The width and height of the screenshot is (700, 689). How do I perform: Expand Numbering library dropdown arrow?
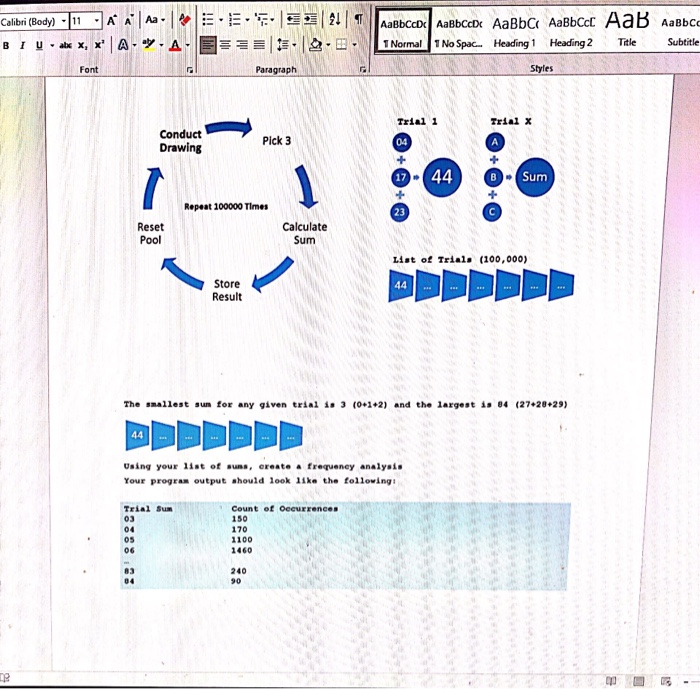(x=247, y=20)
